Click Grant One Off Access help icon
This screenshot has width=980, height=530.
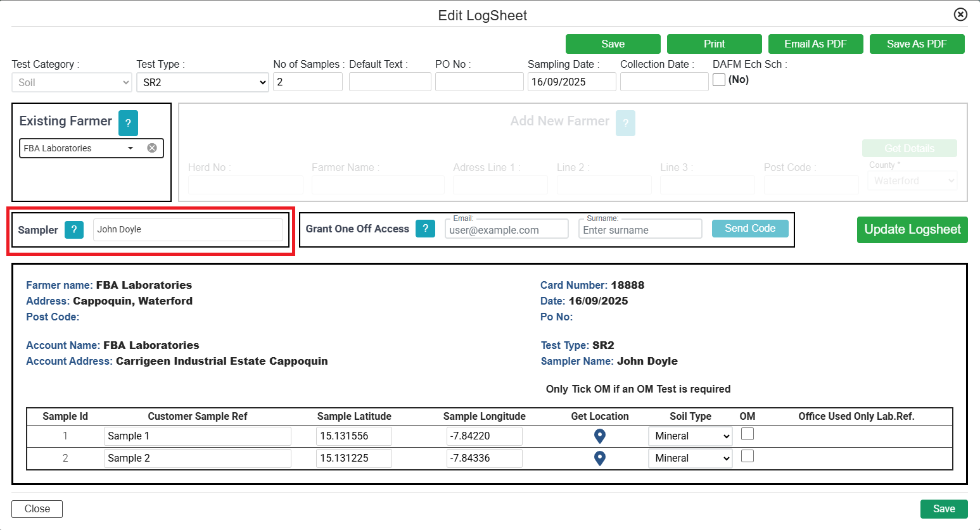pos(425,229)
